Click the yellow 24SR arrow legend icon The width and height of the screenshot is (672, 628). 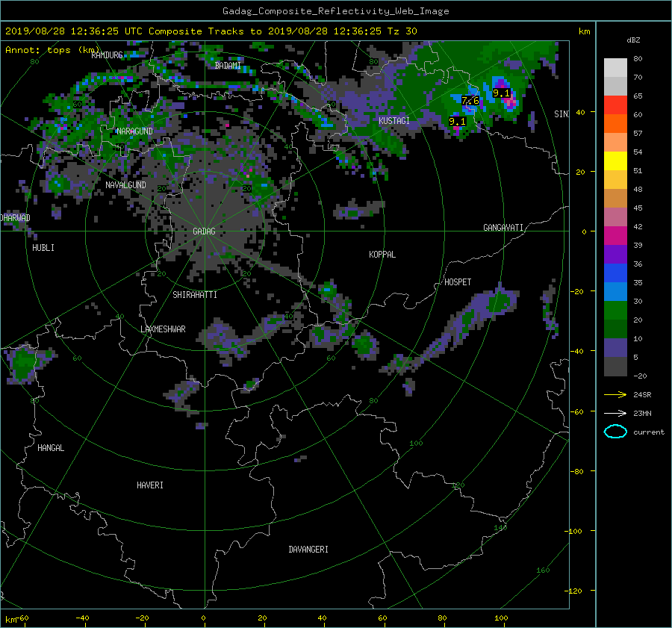pyautogui.click(x=615, y=394)
